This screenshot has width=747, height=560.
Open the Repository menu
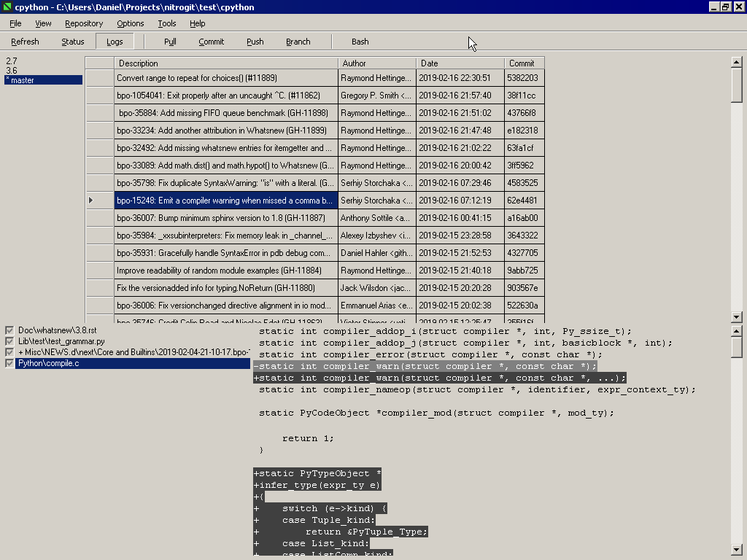[84, 23]
